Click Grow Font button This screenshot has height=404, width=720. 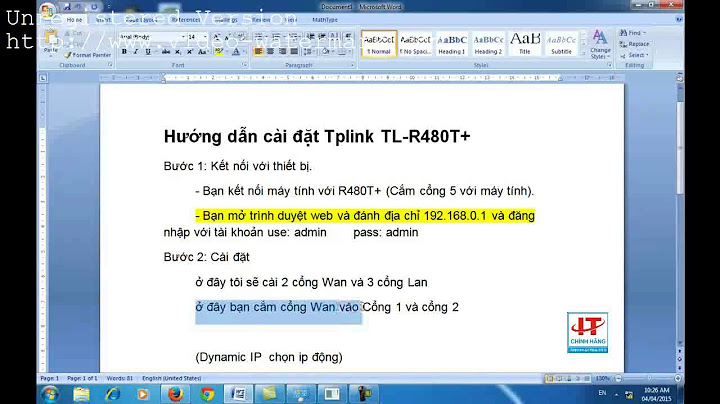pos(216,37)
